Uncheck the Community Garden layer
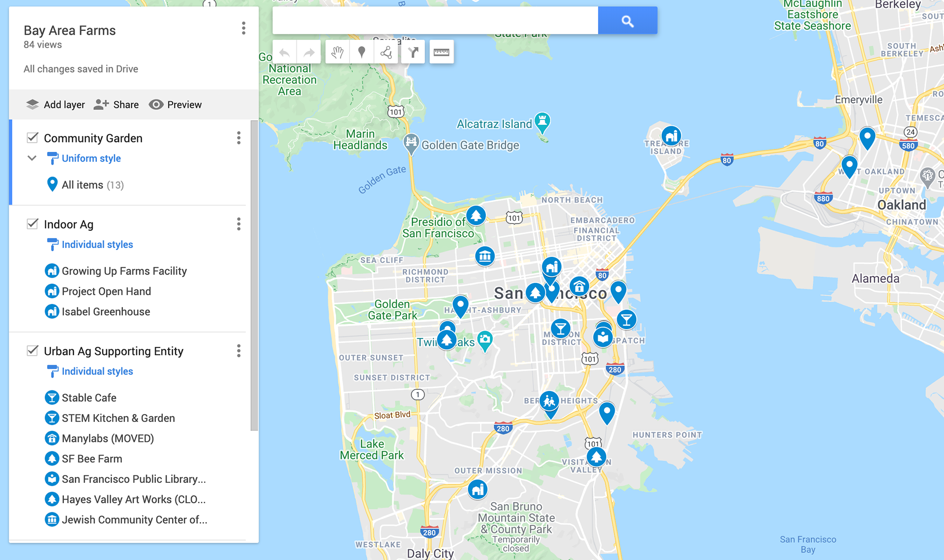 pos(32,138)
